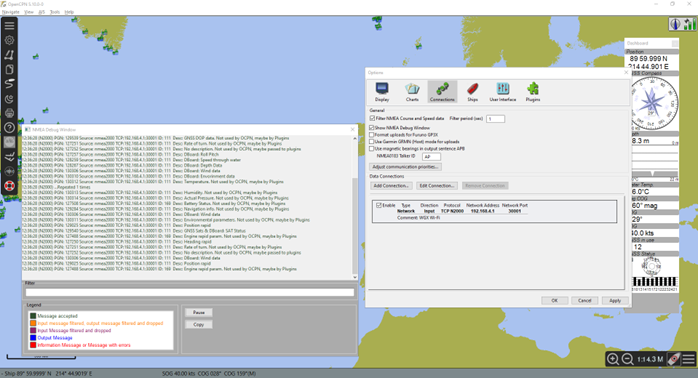
Task: Open the Navigate menu
Action: click(x=11, y=12)
